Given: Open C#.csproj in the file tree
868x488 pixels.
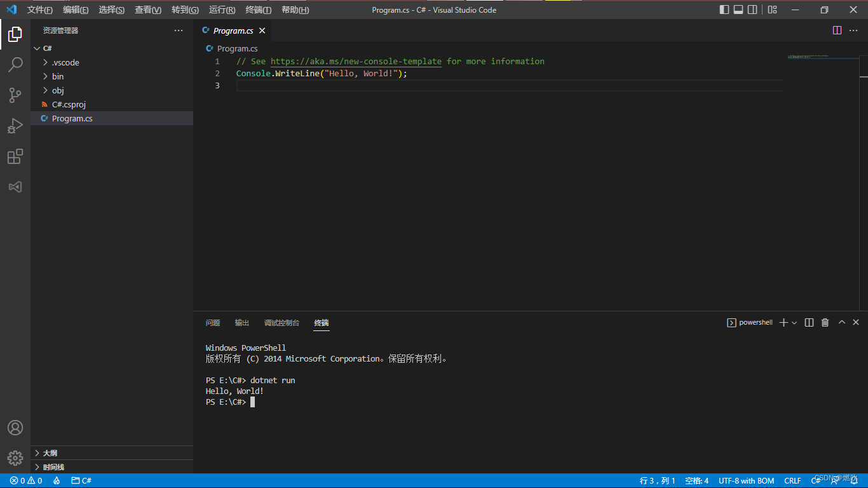Looking at the screenshot, I should (x=112, y=104).
